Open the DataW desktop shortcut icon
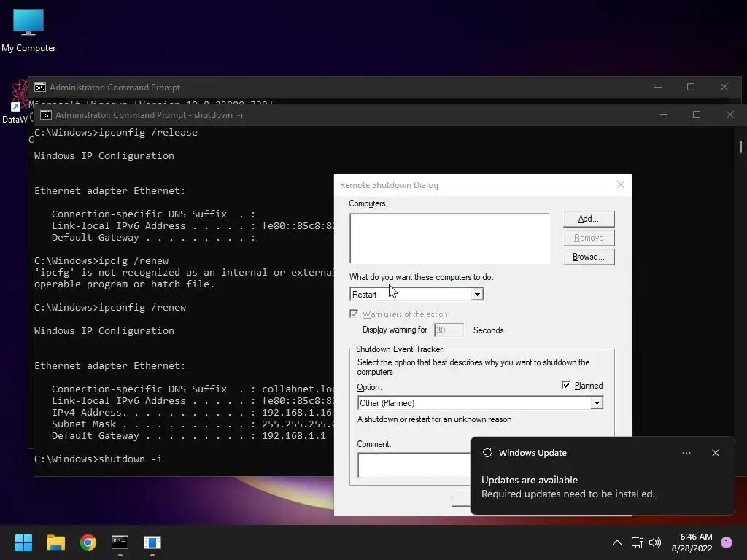This screenshot has width=747, height=560. [x=16, y=101]
